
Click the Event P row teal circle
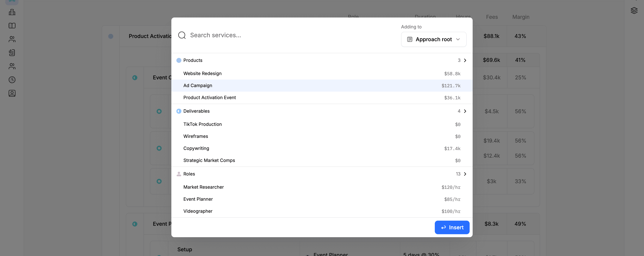pos(135,224)
